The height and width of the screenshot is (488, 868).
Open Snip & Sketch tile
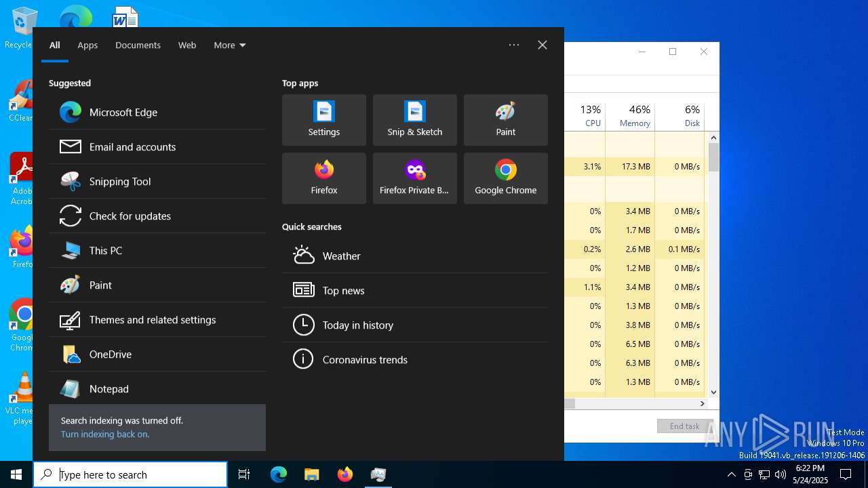pyautogui.click(x=415, y=120)
